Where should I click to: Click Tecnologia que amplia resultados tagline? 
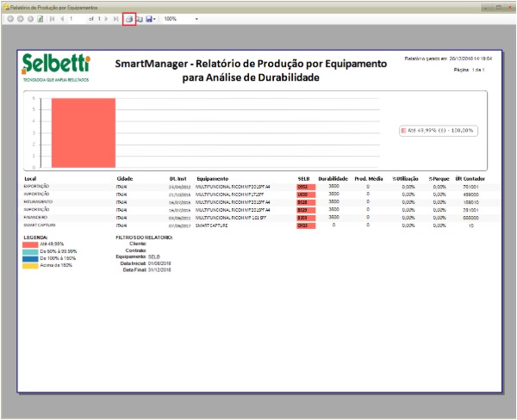(x=56, y=80)
